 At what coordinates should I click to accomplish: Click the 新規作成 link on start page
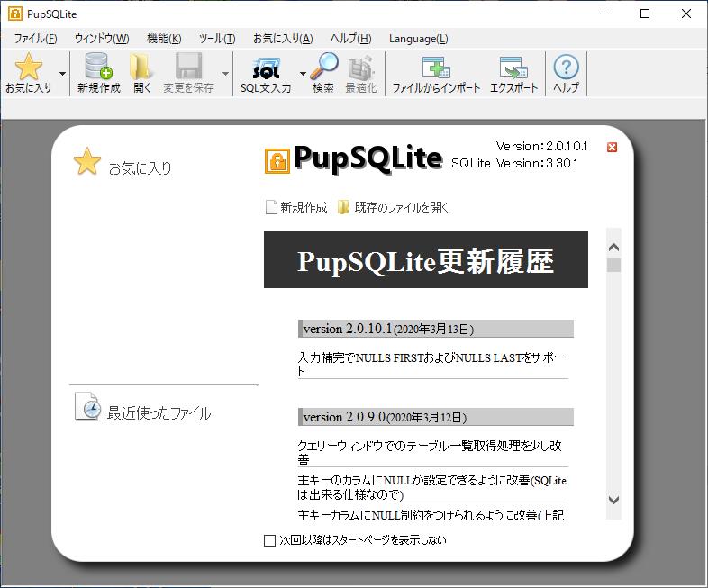click(x=296, y=207)
